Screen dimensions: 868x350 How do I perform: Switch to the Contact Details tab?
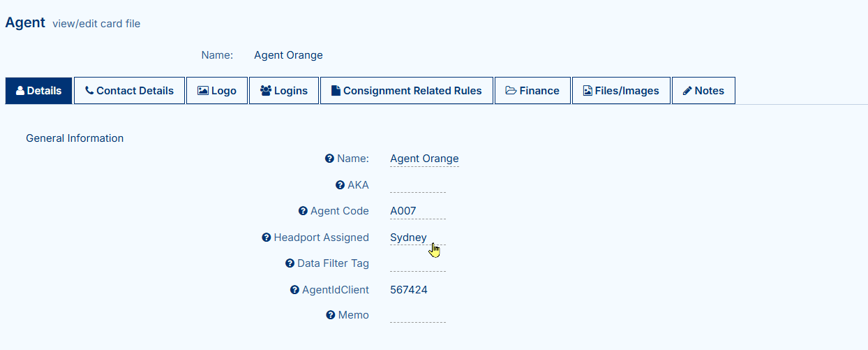(129, 91)
